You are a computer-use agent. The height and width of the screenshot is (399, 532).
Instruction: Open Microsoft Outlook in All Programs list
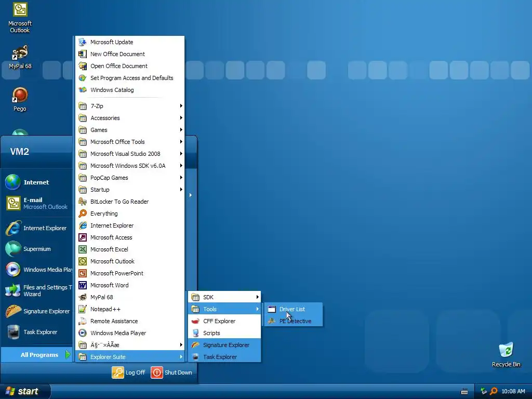130,261
